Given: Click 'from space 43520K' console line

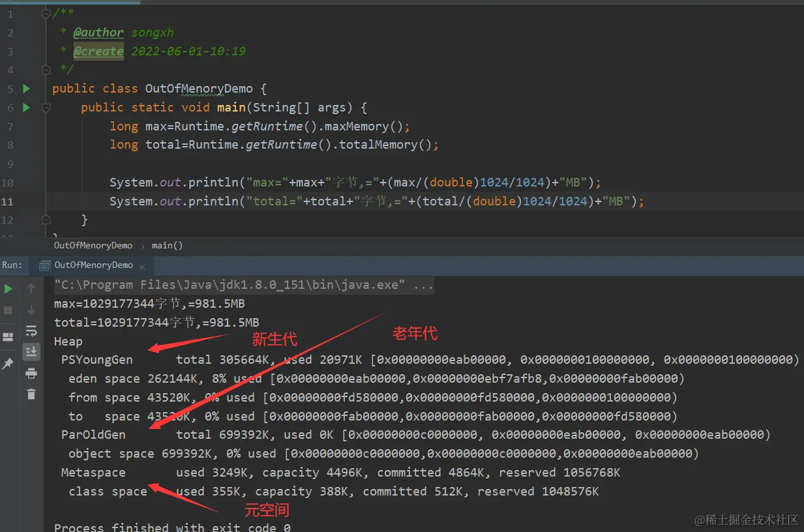Looking at the screenshot, I should 373,398.
